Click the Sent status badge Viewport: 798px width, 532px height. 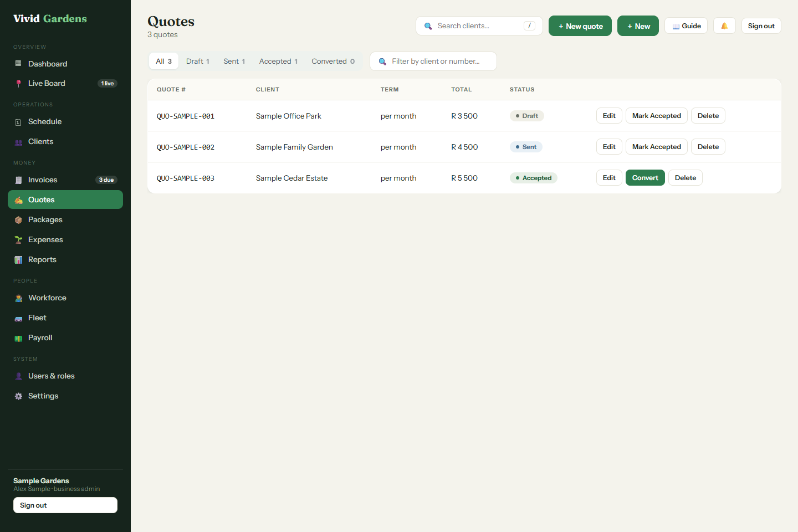pos(526,147)
